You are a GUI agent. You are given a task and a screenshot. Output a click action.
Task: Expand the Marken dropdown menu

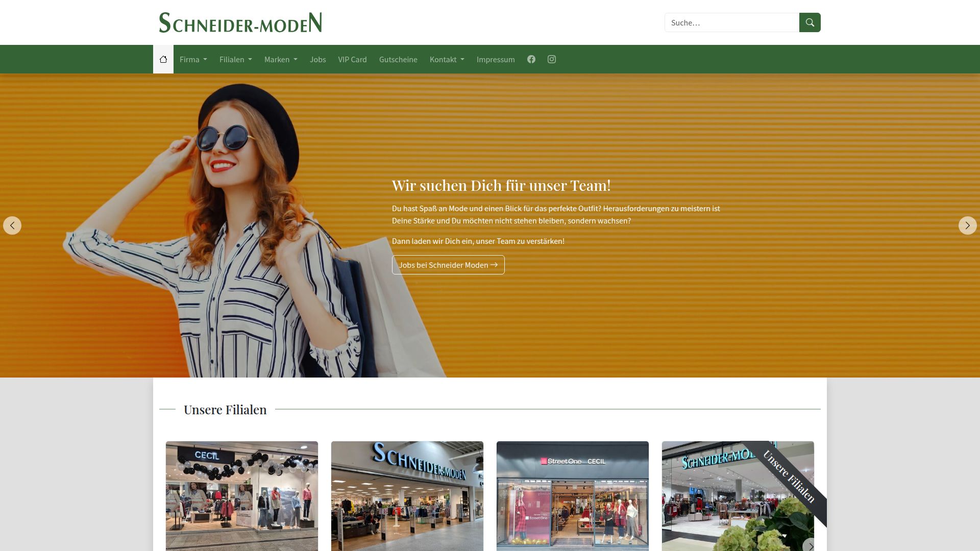[281, 59]
